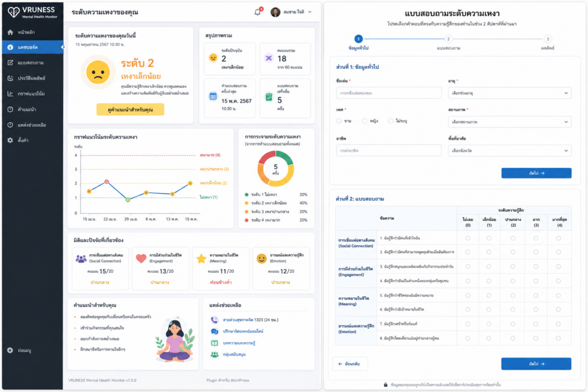
Task: Open ตั้งค่า menu item
Action: [32, 140]
